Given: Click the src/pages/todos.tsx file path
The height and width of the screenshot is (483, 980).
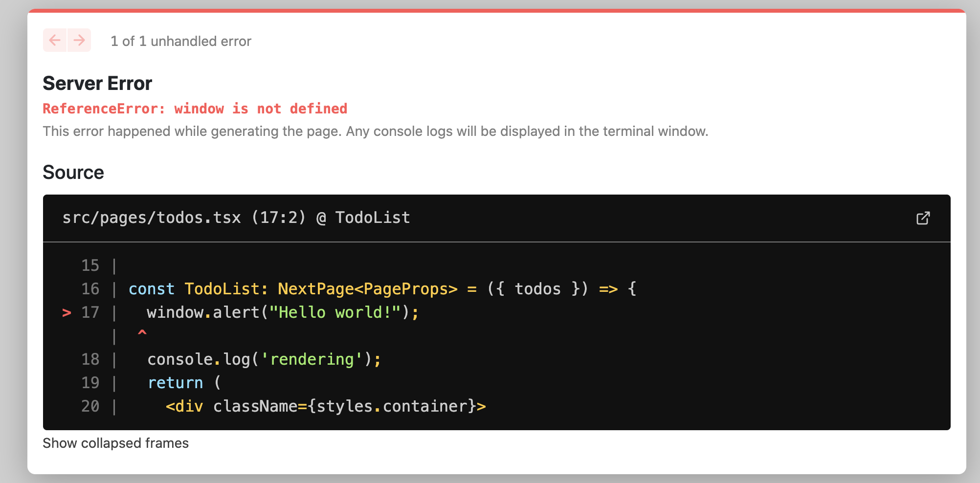Looking at the screenshot, I should [x=152, y=218].
